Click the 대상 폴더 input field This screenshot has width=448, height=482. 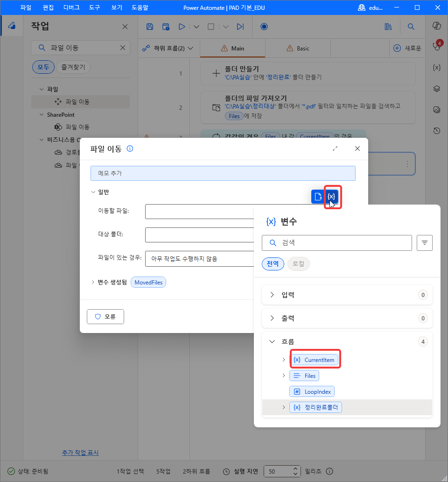pyautogui.click(x=200, y=235)
